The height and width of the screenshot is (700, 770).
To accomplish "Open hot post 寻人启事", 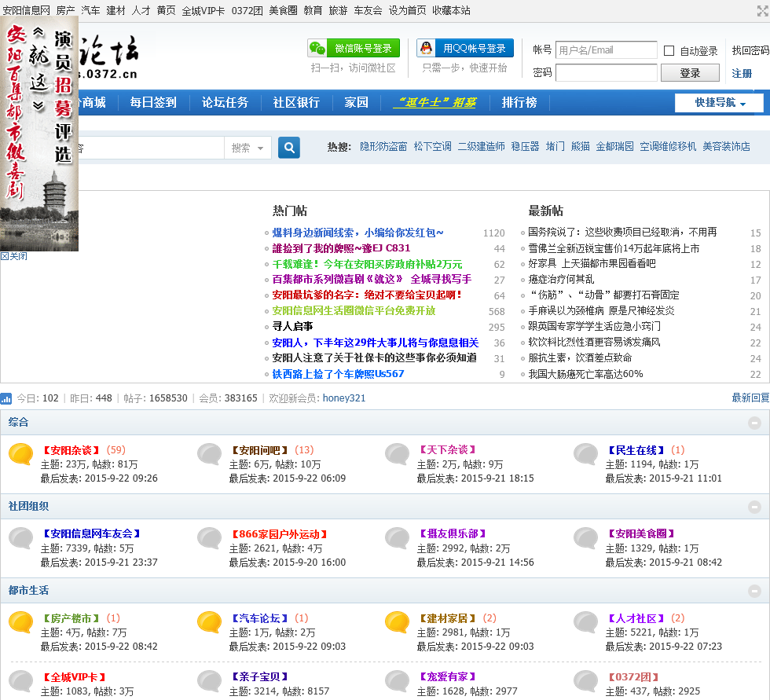I will pos(292,327).
